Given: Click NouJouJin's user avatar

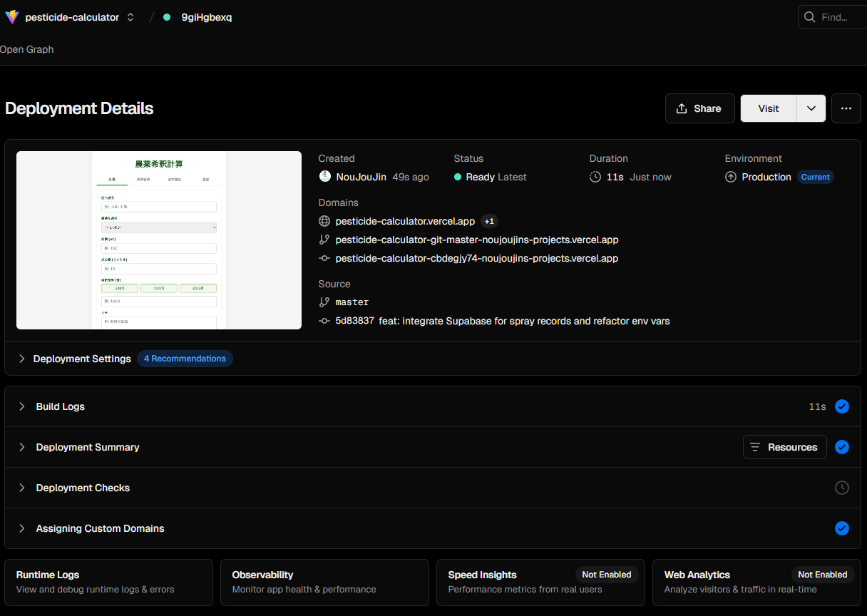Looking at the screenshot, I should tap(324, 177).
